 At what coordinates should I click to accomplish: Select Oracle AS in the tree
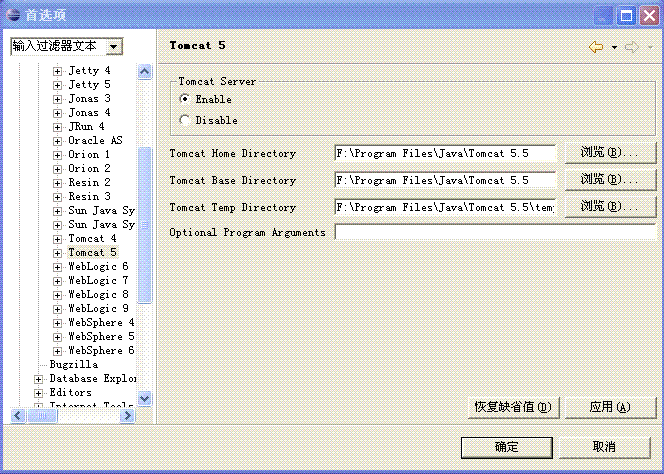pos(95,140)
